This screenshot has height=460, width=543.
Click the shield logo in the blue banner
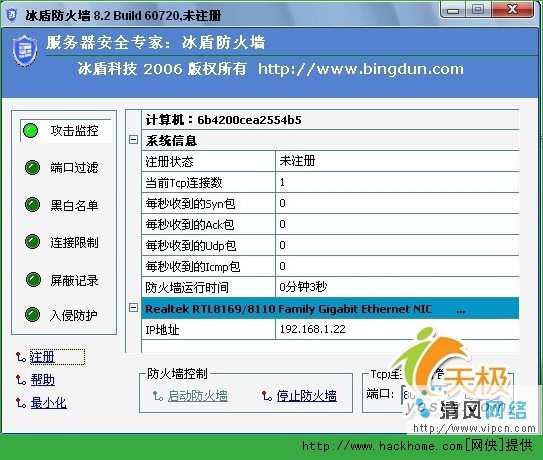pyautogui.click(x=25, y=51)
